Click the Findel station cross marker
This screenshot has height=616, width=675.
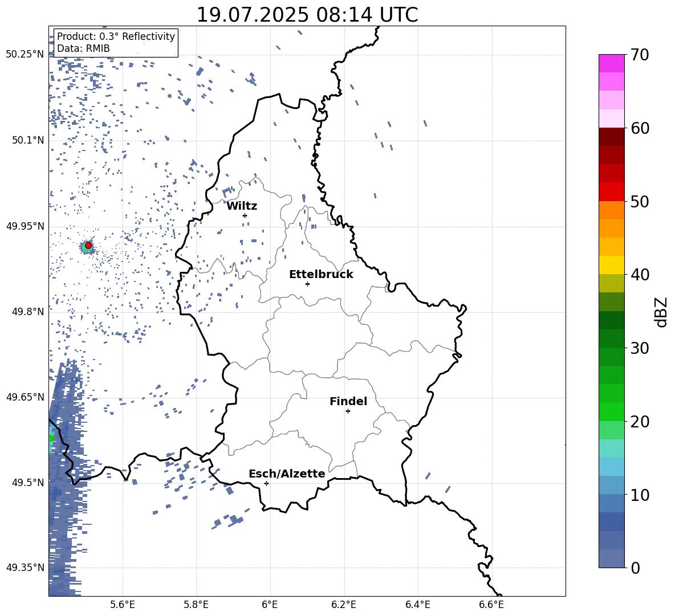click(348, 411)
